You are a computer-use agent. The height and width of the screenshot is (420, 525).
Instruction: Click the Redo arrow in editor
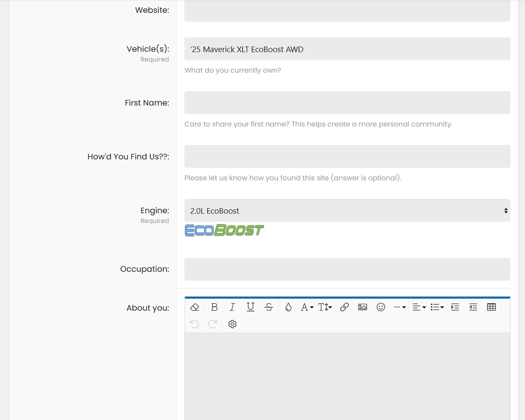213,324
